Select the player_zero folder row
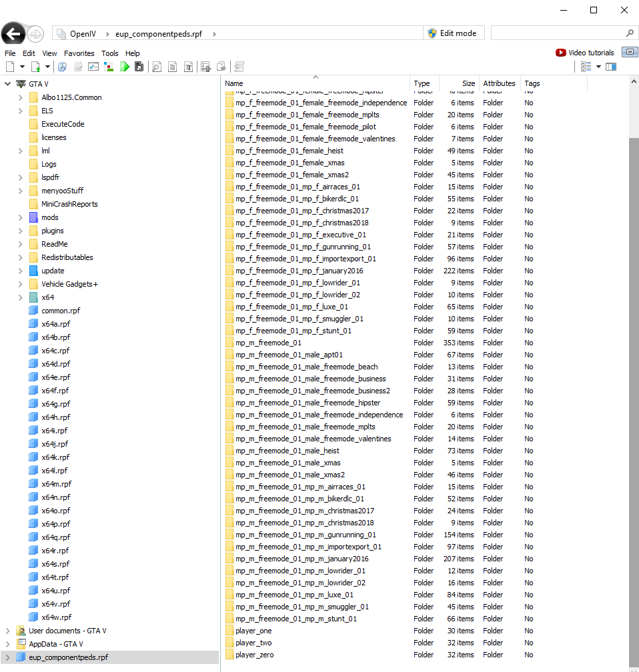639x672 pixels. click(406, 655)
